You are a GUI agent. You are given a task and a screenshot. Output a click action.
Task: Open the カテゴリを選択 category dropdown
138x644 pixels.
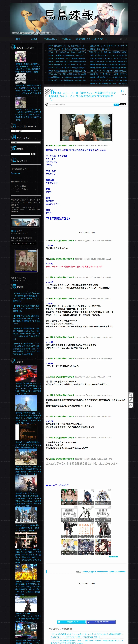tap(26, 131)
